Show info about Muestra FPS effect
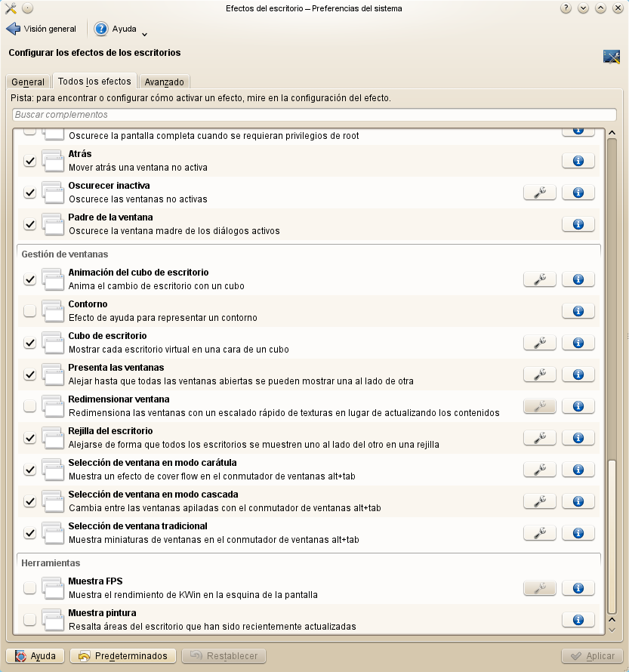Image resolution: width=629 pixels, height=672 pixels. coord(578,588)
